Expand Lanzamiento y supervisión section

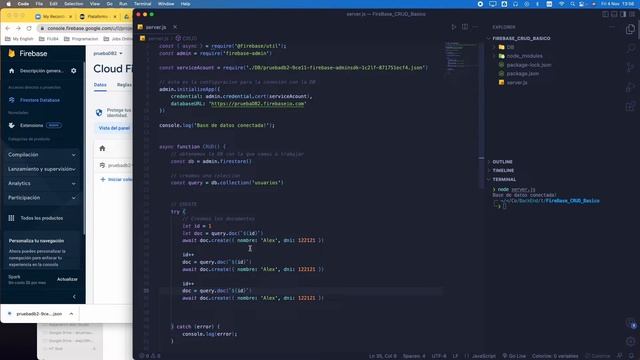tap(42, 169)
